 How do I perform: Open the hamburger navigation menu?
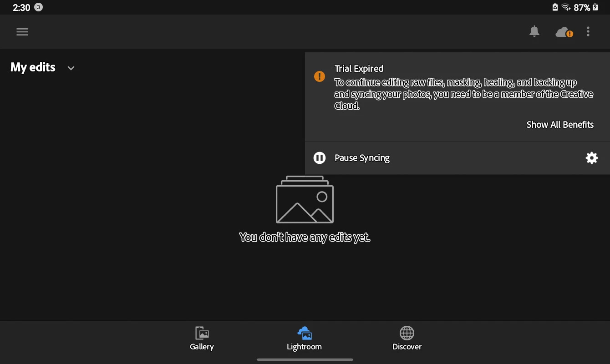tap(22, 32)
